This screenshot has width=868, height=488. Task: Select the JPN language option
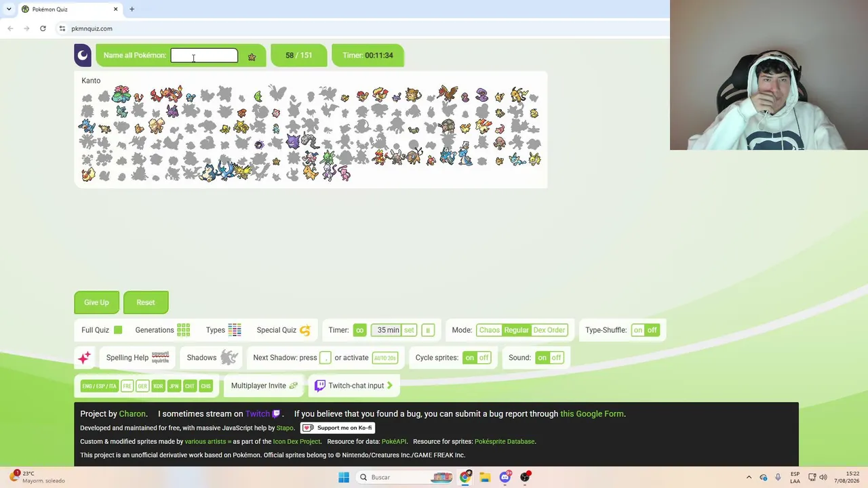tap(174, 386)
